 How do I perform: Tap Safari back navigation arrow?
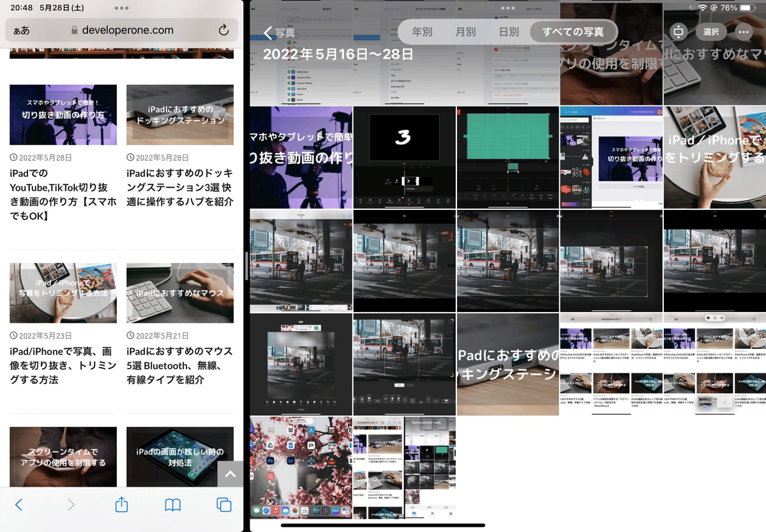tap(18, 505)
